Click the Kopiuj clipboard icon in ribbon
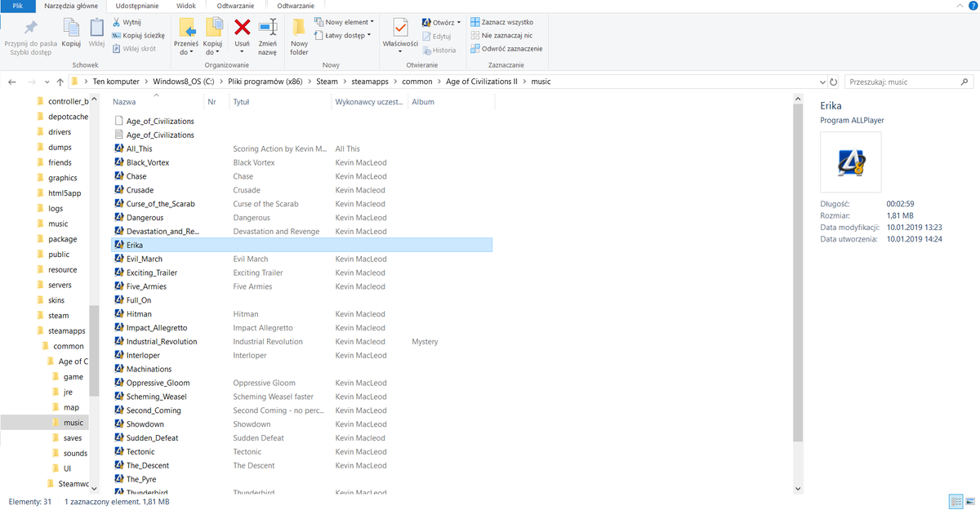This screenshot has width=980, height=510. pos(71,28)
